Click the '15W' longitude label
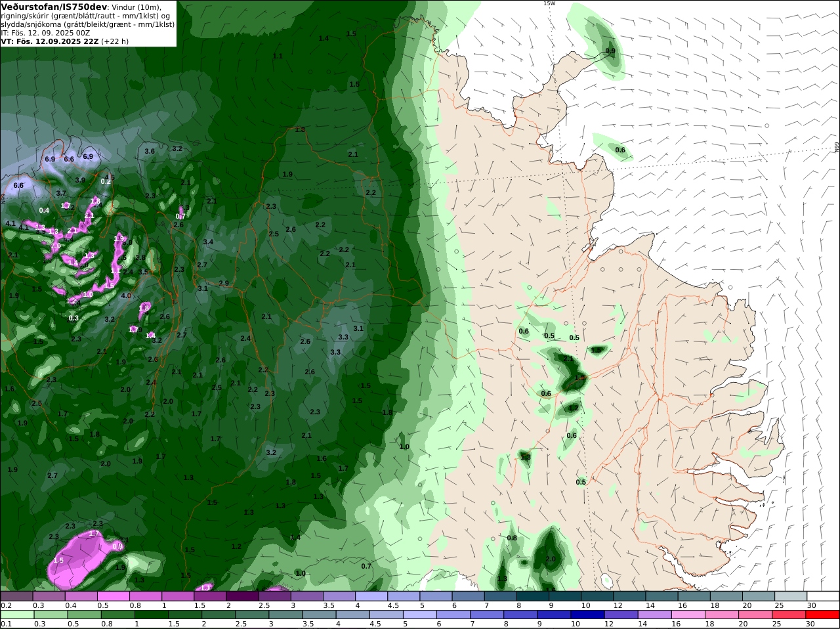Image resolution: width=840 pixels, height=629 pixels. click(x=549, y=3)
